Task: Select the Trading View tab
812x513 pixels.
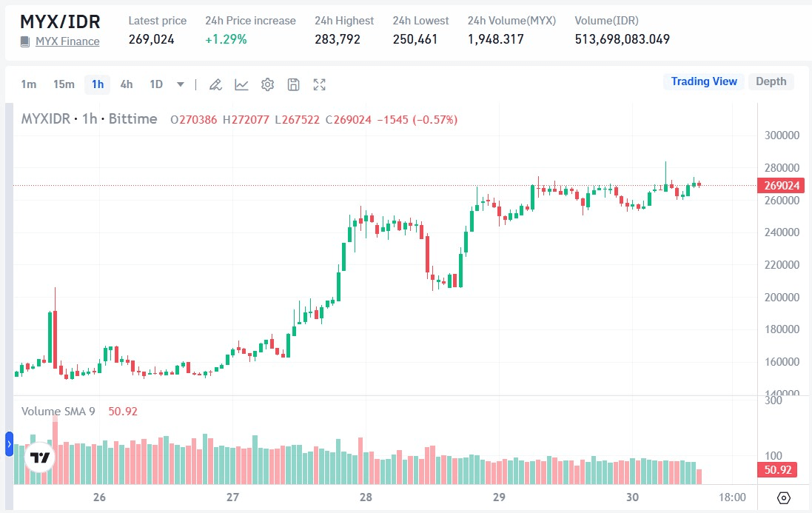Action: [x=703, y=81]
